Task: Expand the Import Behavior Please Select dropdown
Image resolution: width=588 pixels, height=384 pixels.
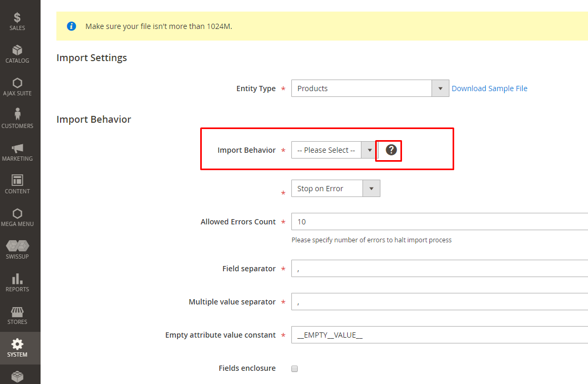Action: point(369,150)
